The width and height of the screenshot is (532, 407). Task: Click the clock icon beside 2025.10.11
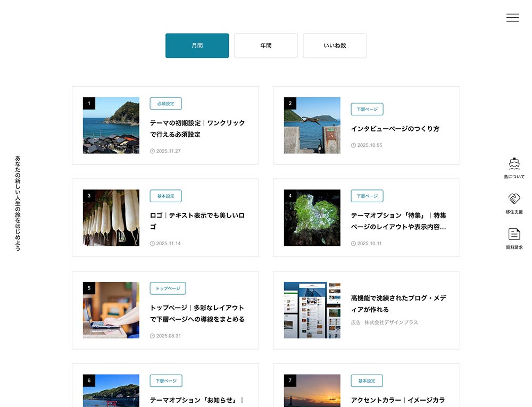pos(353,243)
